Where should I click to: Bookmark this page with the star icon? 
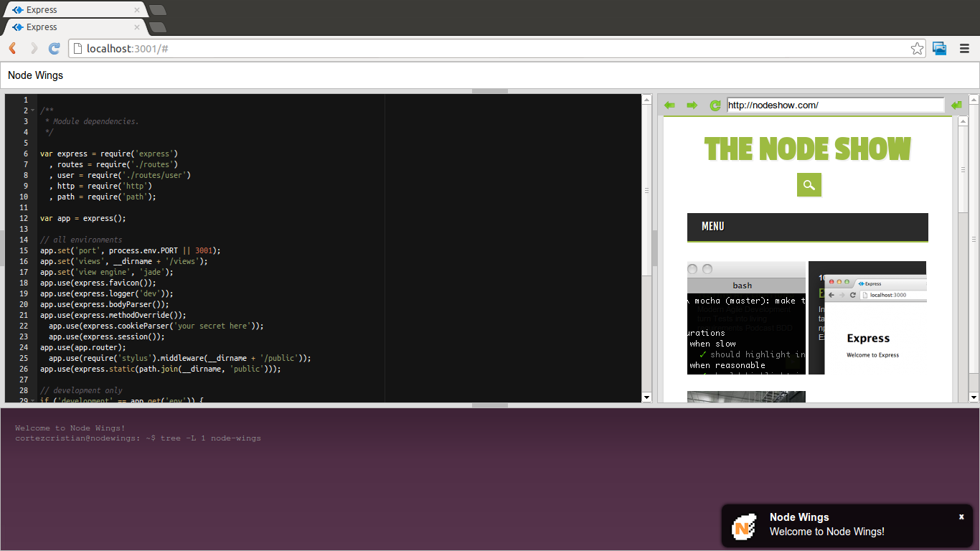917,48
